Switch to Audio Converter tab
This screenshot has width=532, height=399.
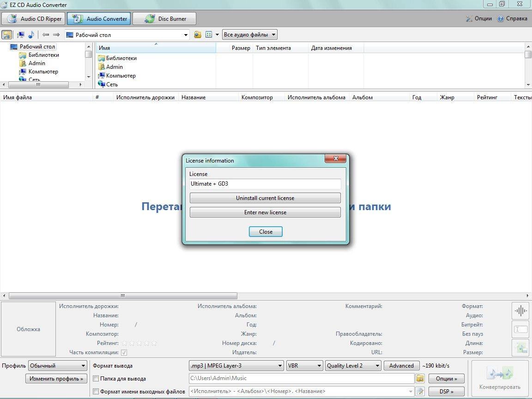click(x=99, y=18)
